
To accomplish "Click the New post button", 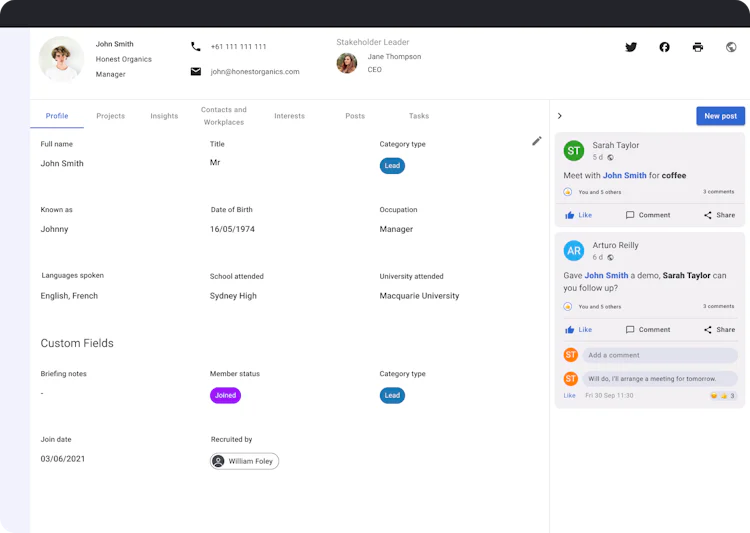I will click(720, 116).
